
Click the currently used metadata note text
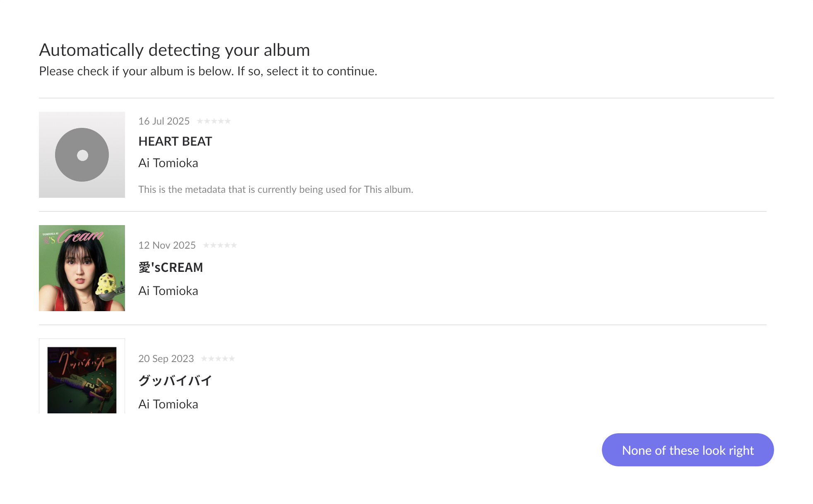(x=276, y=190)
